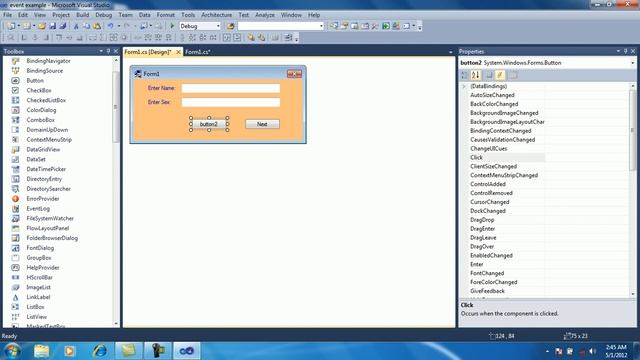Select the ListBox control in Toolbox
640x360 pixels.
coord(35,307)
